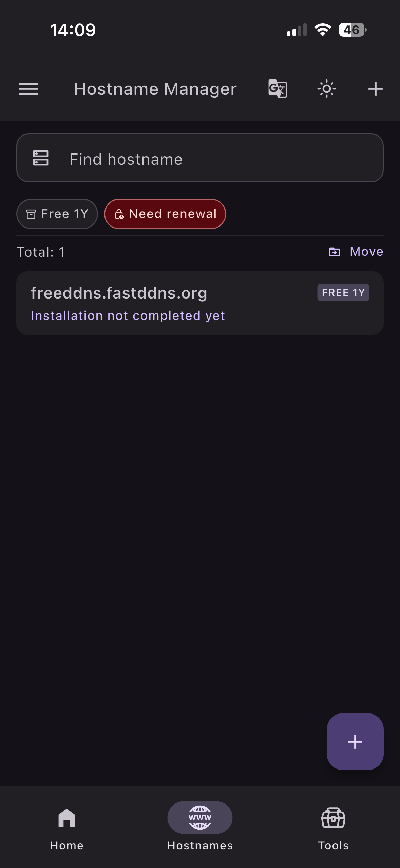400x868 pixels.
Task: Tap the Total: 1 count label
Action: click(x=41, y=252)
